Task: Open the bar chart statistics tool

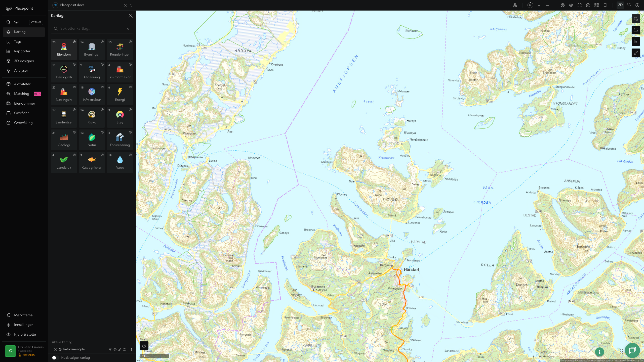Action: coord(636,41)
